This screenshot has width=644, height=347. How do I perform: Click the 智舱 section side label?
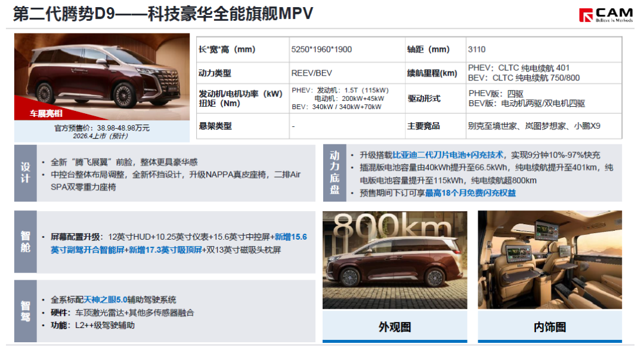tap(26, 241)
